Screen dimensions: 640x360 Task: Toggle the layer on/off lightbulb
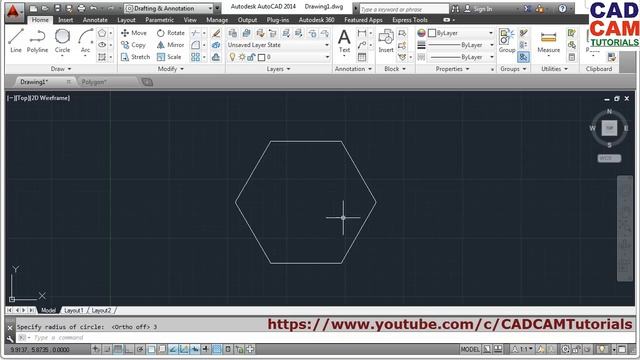(232, 57)
